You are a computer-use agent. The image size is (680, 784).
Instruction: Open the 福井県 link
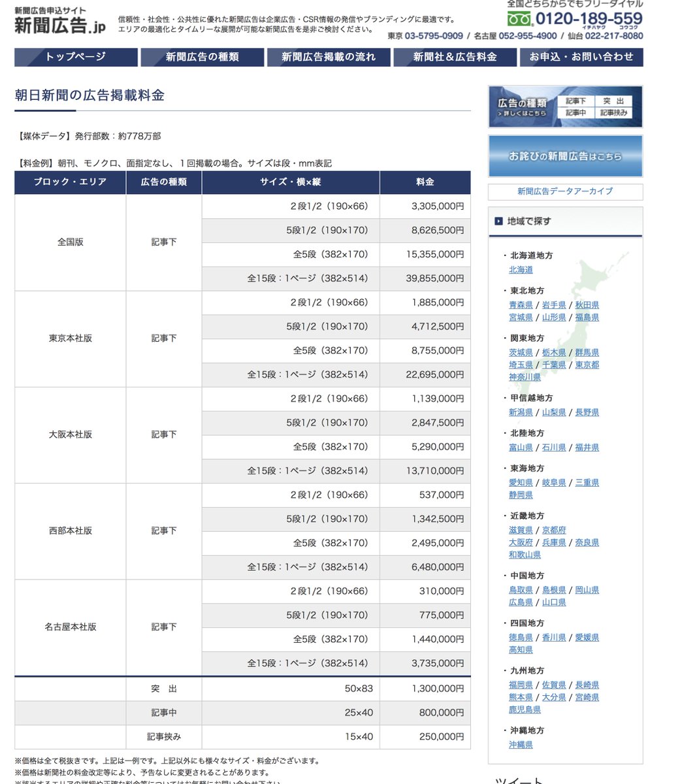587,448
